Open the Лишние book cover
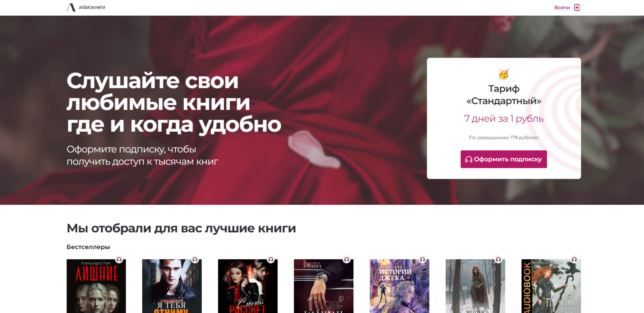Screen dimensions: 644x313 [x=96, y=286]
